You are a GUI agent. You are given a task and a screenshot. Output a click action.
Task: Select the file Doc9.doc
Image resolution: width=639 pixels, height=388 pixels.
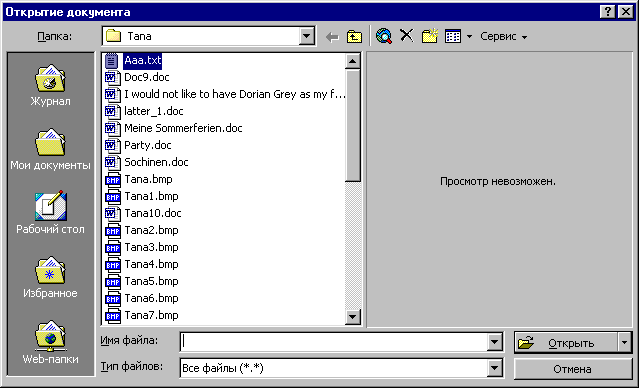[147, 77]
